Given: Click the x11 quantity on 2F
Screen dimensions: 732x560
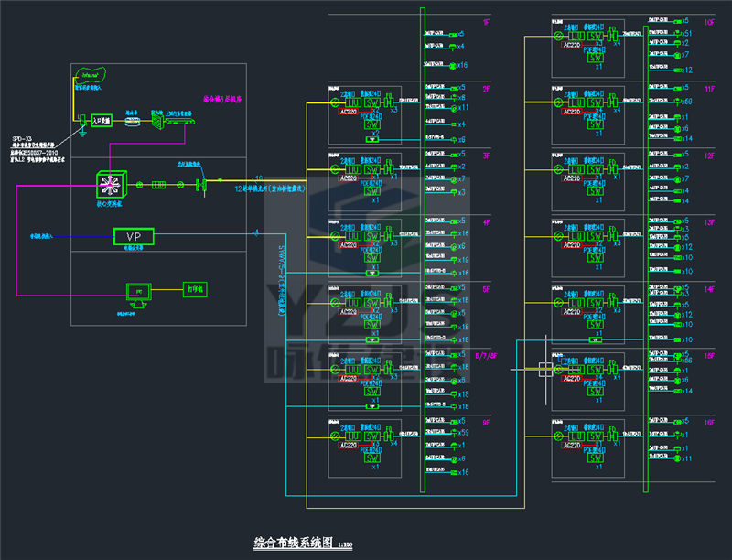Looking at the screenshot, I should [463, 107].
